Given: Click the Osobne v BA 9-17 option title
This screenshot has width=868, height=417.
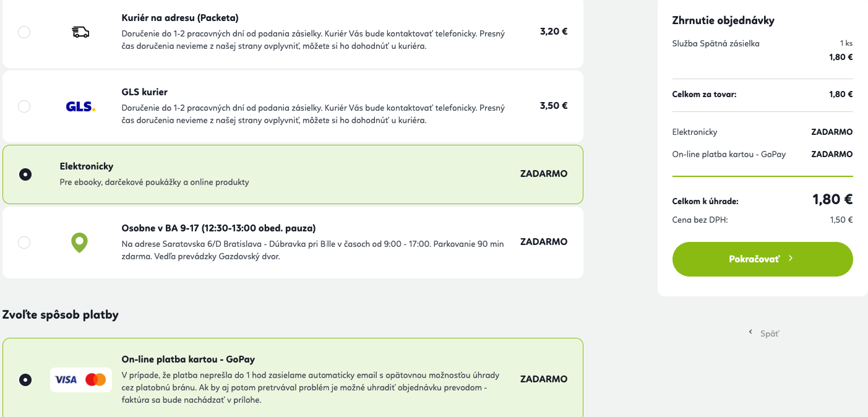Looking at the screenshot, I should click(x=219, y=228).
